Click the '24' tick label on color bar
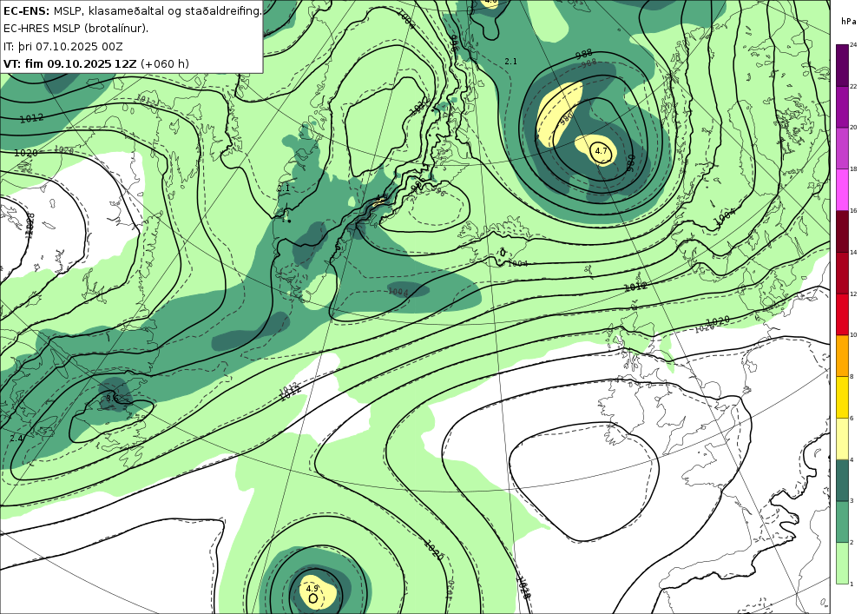 click(x=853, y=44)
